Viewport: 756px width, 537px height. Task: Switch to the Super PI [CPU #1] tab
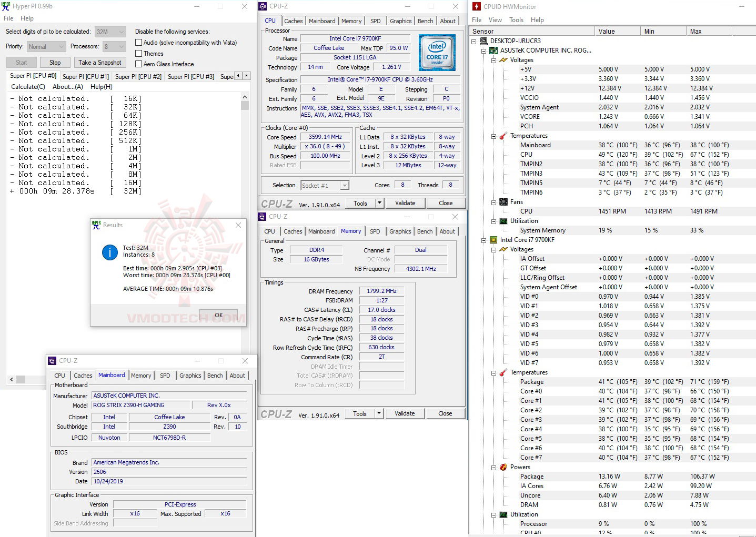point(86,77)
